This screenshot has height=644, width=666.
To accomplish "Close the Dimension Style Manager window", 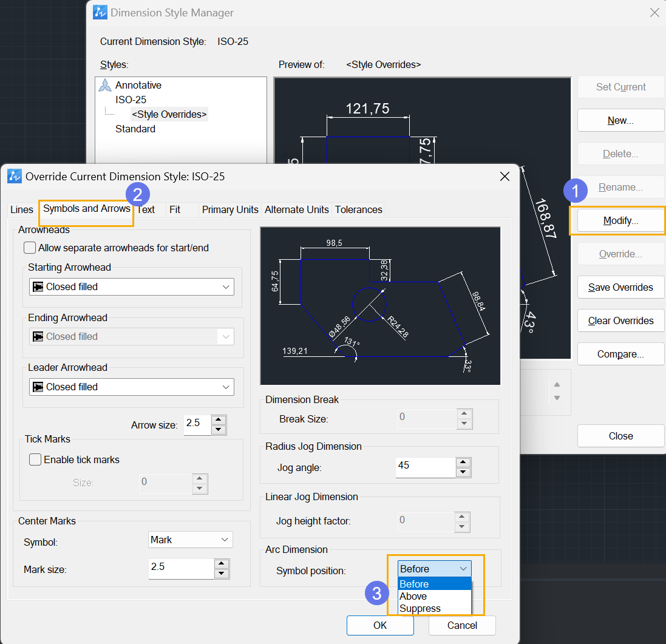I will point(654,13).
